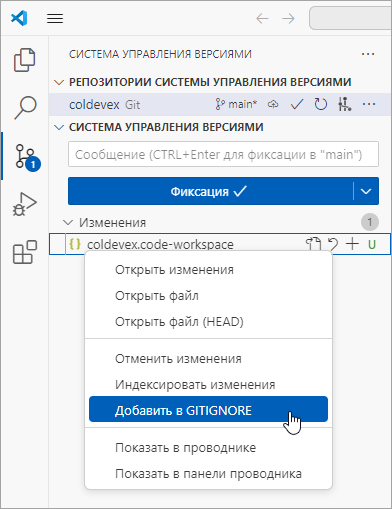
Task: Click the Фиксация commit button
Action: (210, 191)
